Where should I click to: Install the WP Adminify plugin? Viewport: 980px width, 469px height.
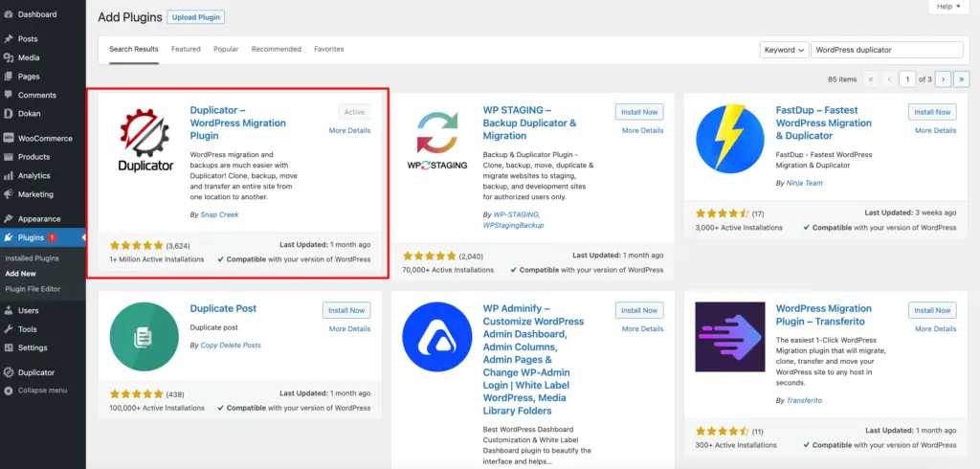point(639,310)
